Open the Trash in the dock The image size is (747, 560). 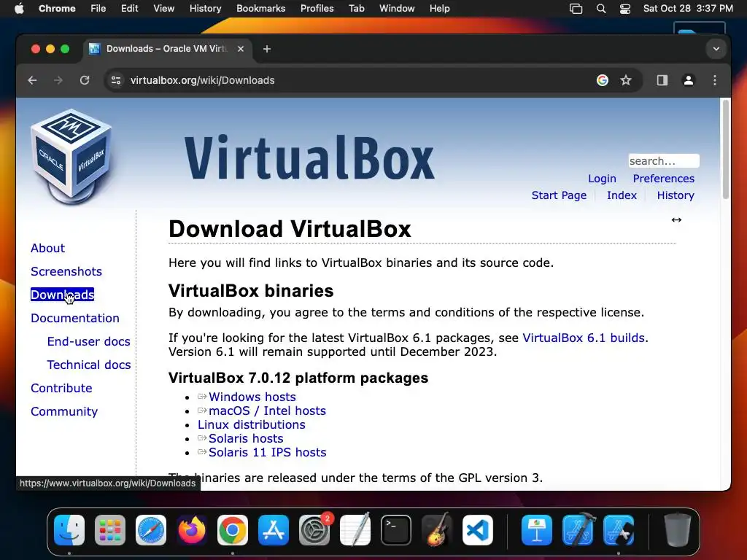(x=678, y=530)
